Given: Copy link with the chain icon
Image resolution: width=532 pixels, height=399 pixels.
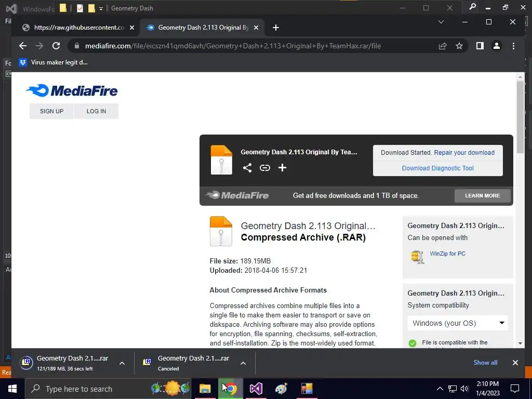Looking at the screenshot, I should point(264,168).
